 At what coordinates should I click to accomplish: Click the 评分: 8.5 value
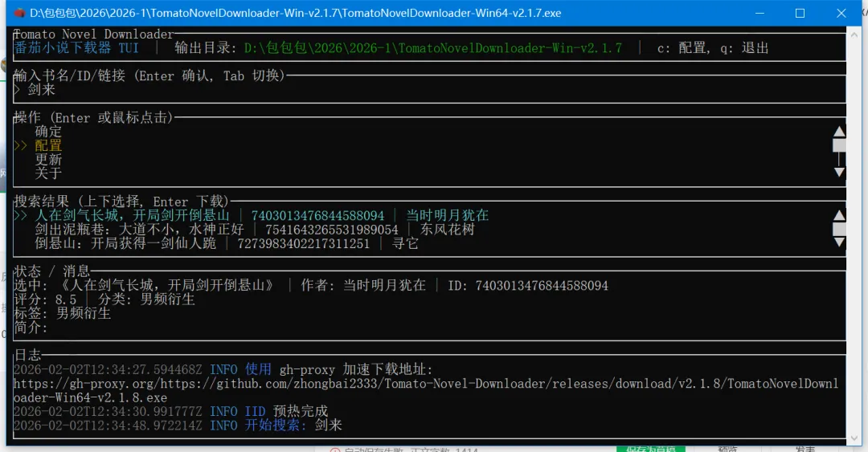tap(45, 299)
